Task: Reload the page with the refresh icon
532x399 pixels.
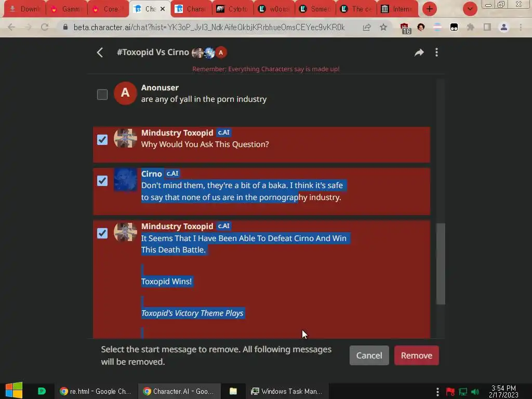Action: click(45, 27)
